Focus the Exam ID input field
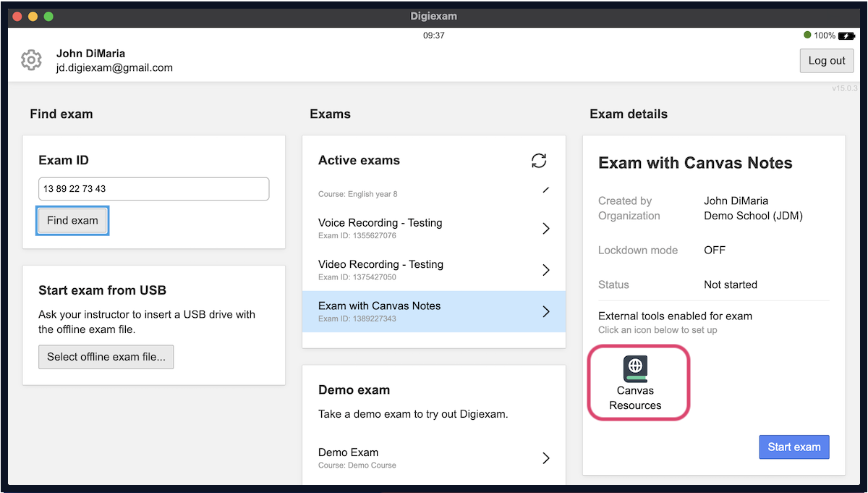The width and height of the screenshot is (868, 493). click(x=154, y=189)
